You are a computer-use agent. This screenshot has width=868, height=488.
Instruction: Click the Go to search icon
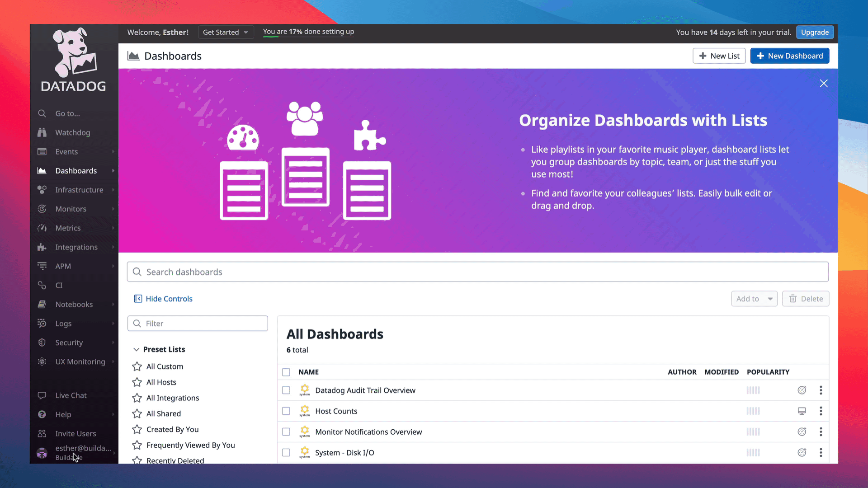pos(42,113)
